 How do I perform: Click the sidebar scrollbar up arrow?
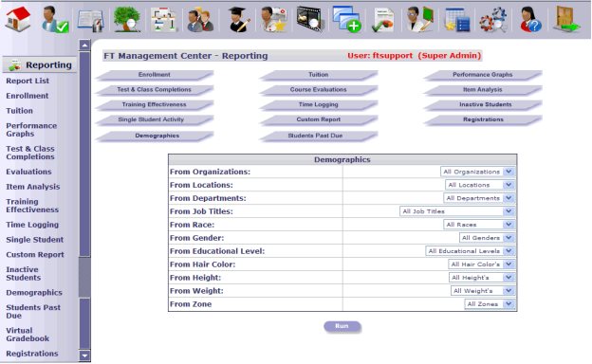(x=84, y=45)
